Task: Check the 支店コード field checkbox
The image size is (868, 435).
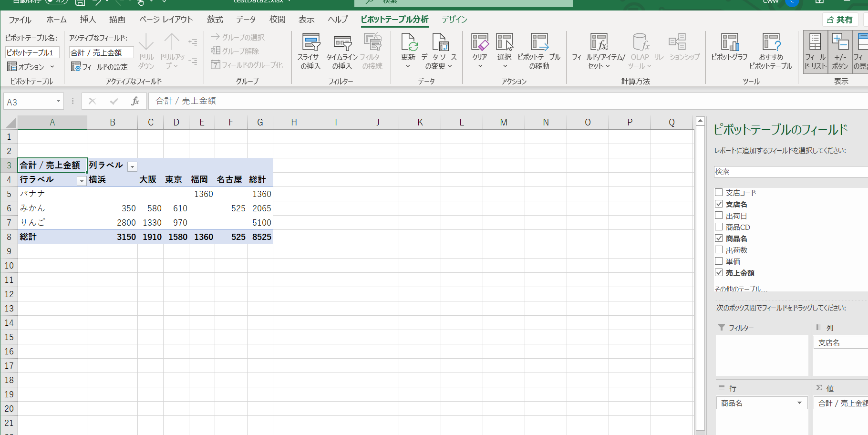Action: coord(719,193)
